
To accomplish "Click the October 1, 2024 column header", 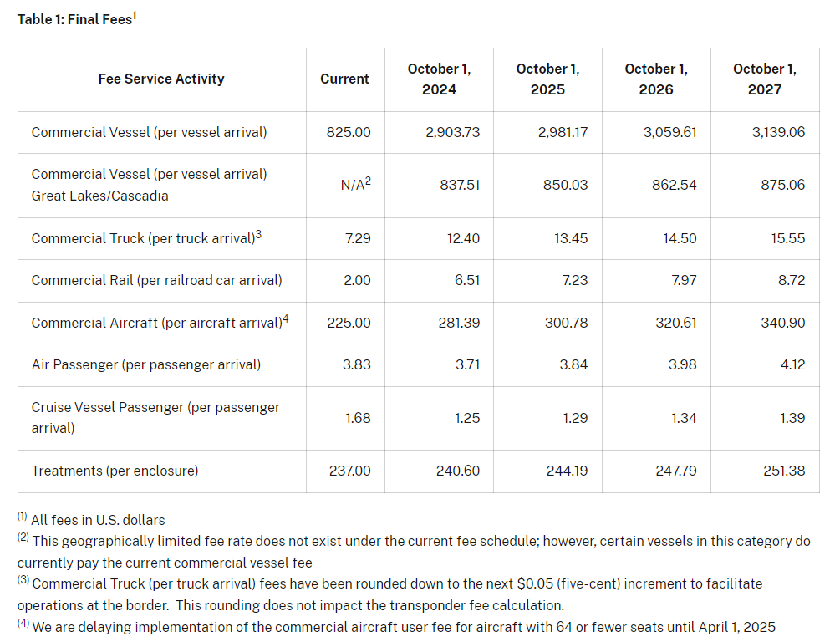I will tap(439, 79).
